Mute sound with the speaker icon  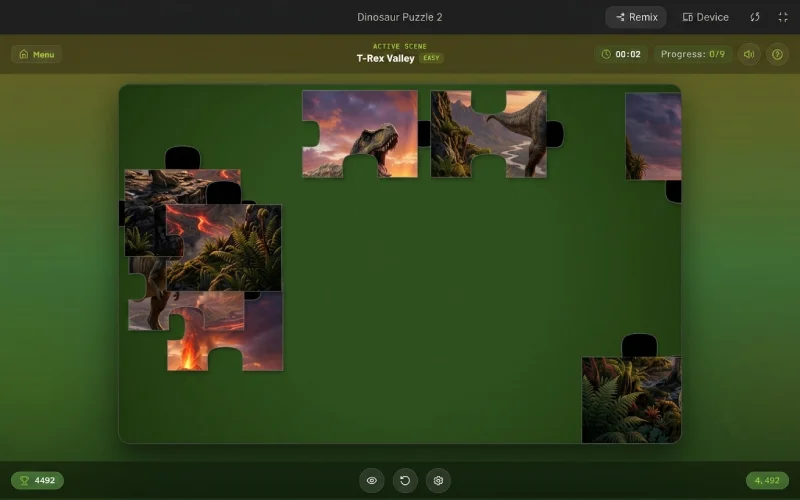pyautogui.click(x=749, y=54)
